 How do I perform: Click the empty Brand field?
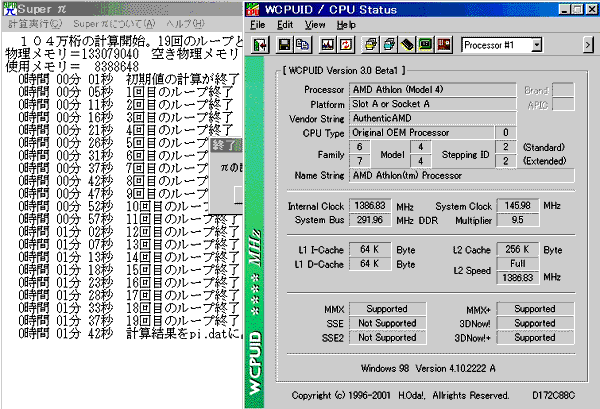563,90
